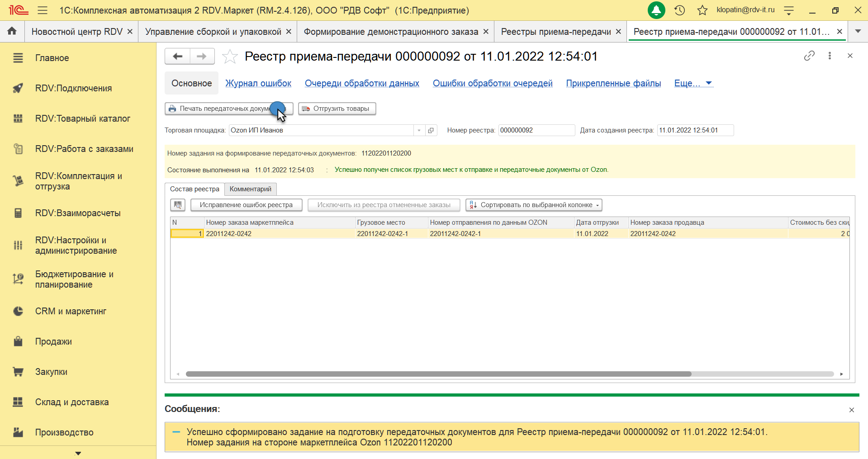
Task: Select the Грузовое место cell 22011242-0242-1
Action: pyautogui.click(x=392, y=234)
